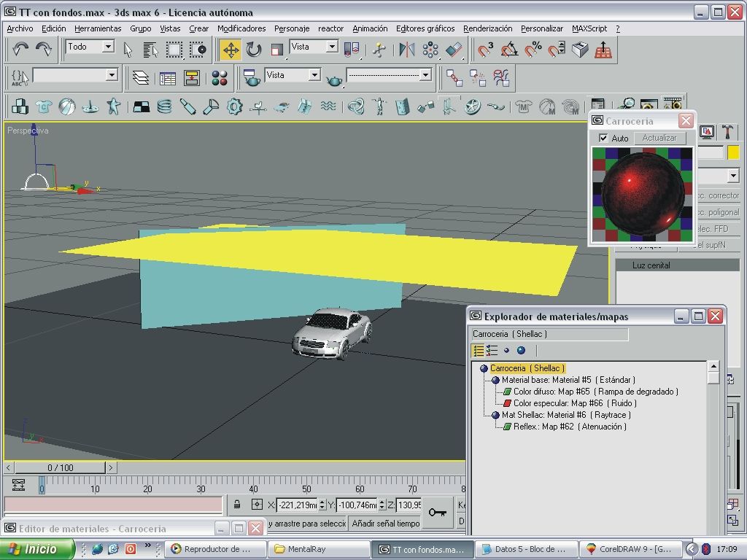The height and width of the screenshot is (560, 747).
Task: Toggle the selection lock padlock icon
Action: (237, 505)
